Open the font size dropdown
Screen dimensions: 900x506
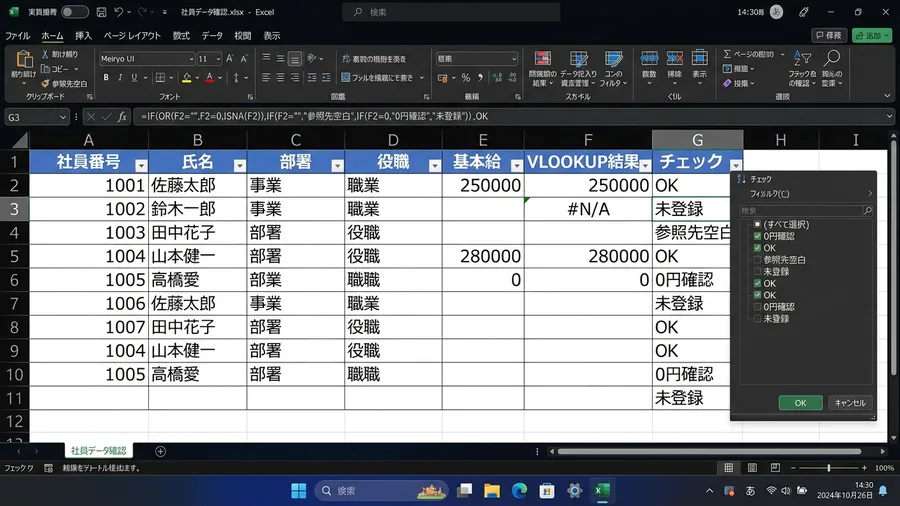point(218,59)
